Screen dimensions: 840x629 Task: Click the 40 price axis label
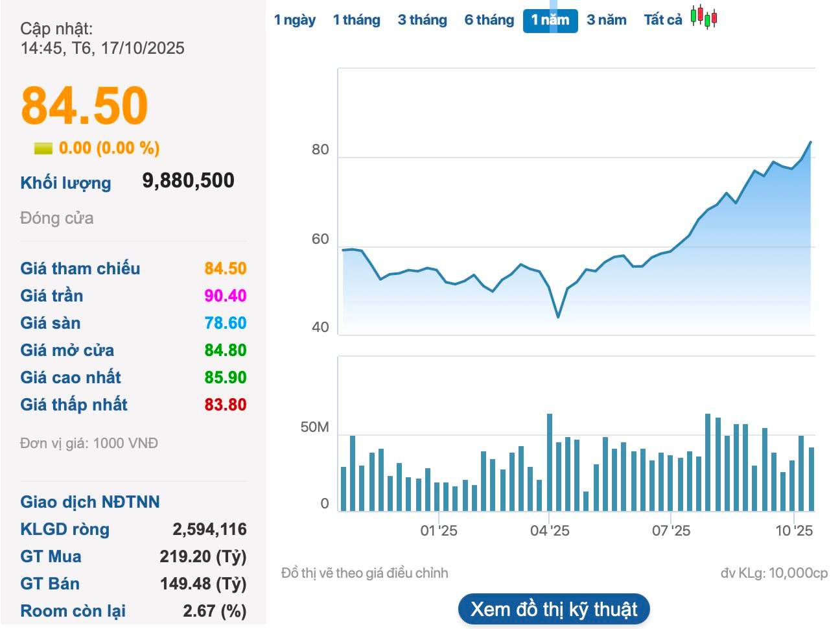tap(320, 327)
